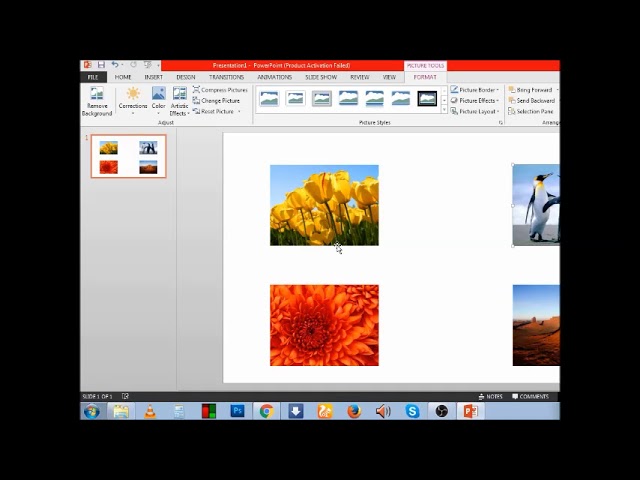Apply the fourth picture style thumbnail
Screen dimensions: 640x480
coord(348,98)
